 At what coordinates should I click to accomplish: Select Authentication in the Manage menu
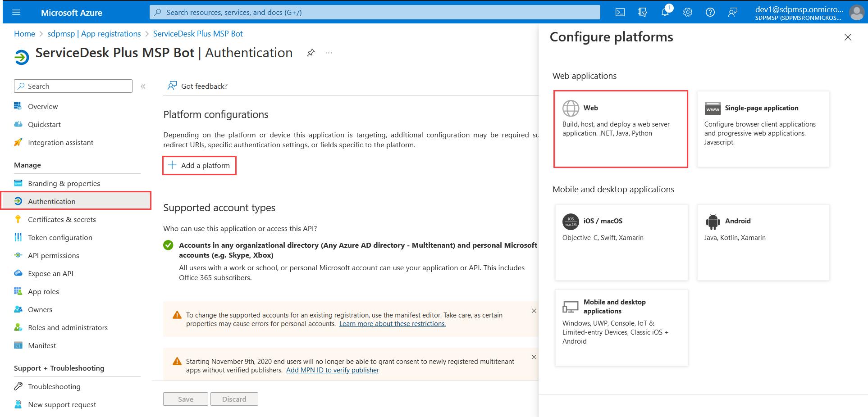pos(51,201)
